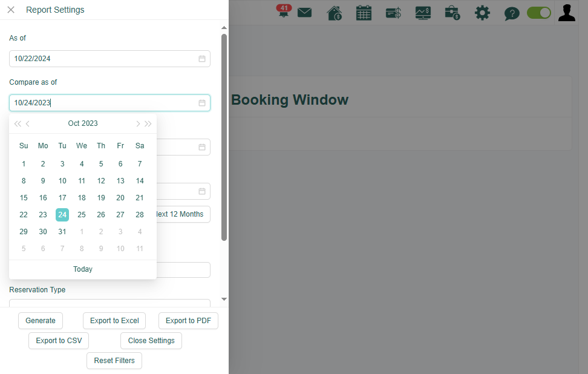Open the calendar grid icon in header

[x=364, y=13]
